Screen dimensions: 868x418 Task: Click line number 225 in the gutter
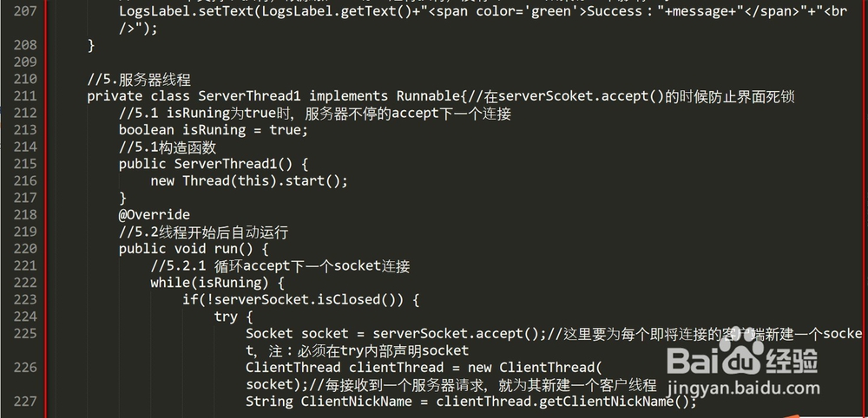(25, 333)
